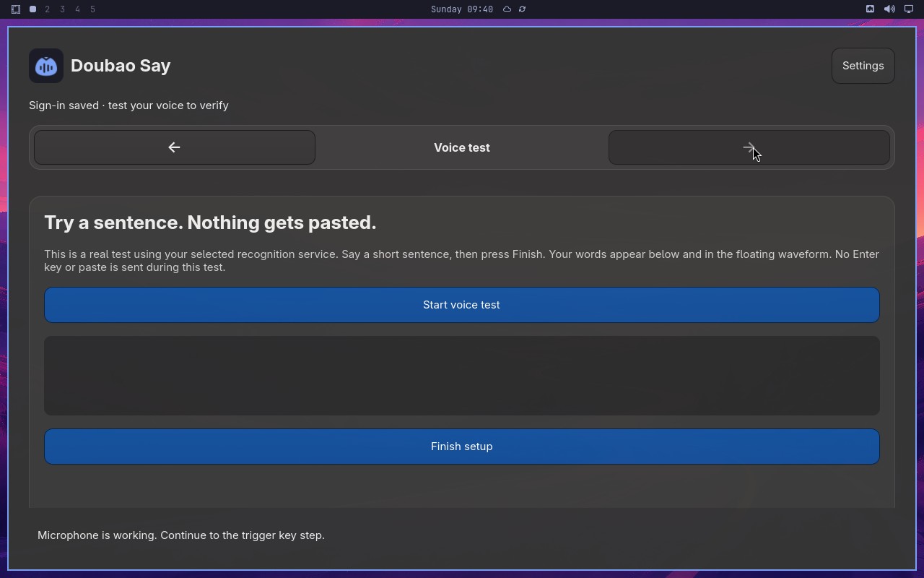This screenshot has height=578, width=924.
Task: Switch to workspace 5
Action: pyautogui.click(x=93, y=9)
